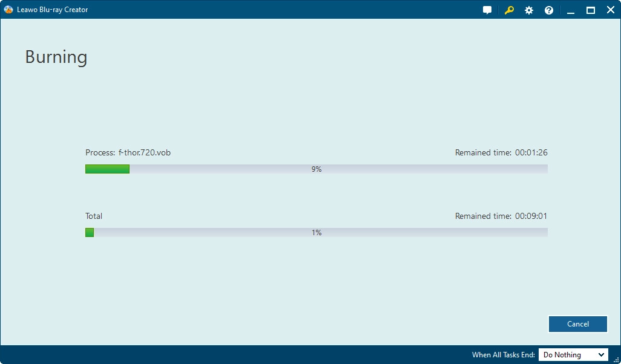Image resolution: width=621 pixels, height=364 pixels.
Task: Expand the When All Tasks End dropdown arrow
Action: pos(601,355)
